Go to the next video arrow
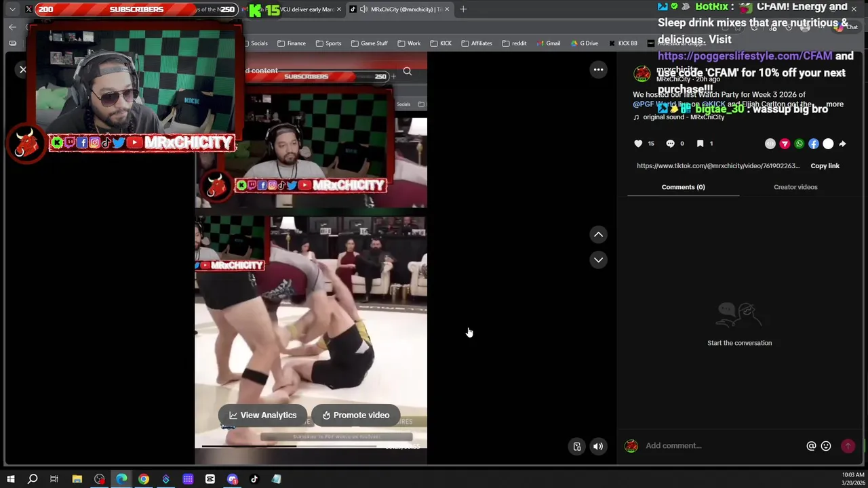Screen dimensions: 868x488 pyautogui.click(x=598, y=260)
